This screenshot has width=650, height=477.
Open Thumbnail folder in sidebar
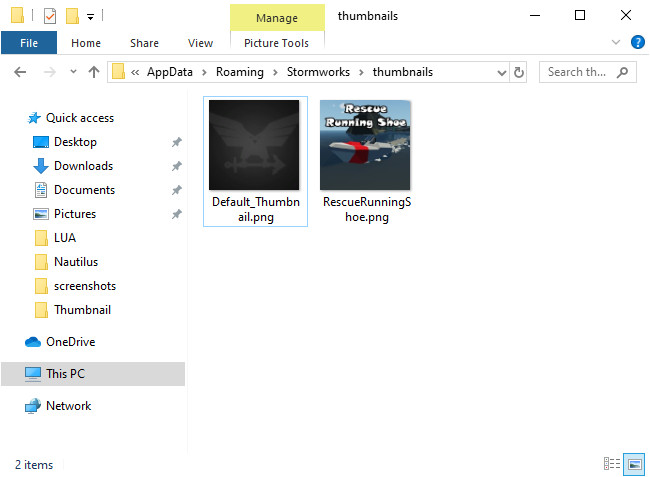tap(82, 310)
